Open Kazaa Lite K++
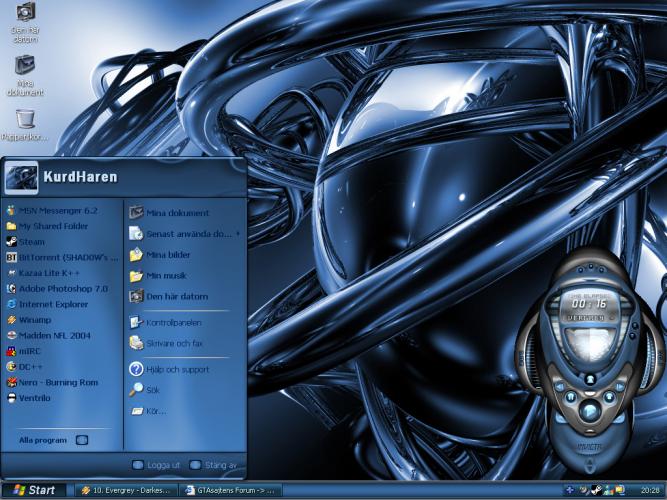 [x=48, y=272]
